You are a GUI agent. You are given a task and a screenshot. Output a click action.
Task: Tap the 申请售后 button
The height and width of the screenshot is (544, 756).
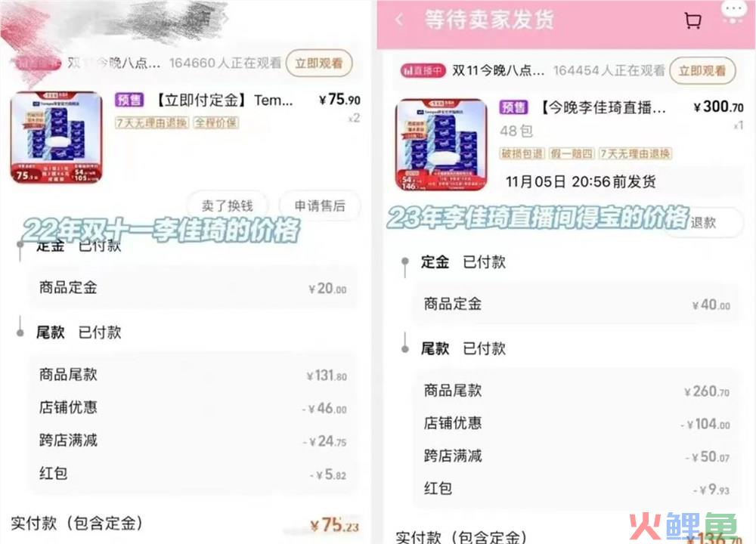(x=320, y=206)
